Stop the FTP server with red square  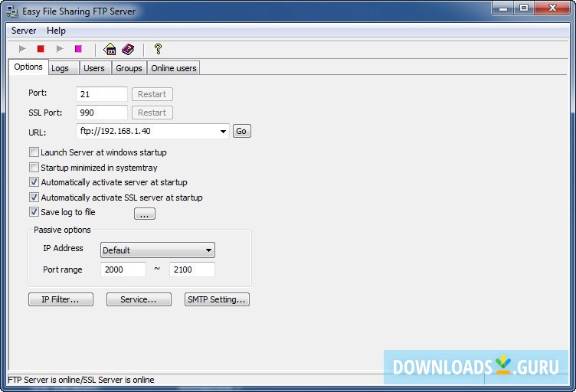(x=41, y=48)
